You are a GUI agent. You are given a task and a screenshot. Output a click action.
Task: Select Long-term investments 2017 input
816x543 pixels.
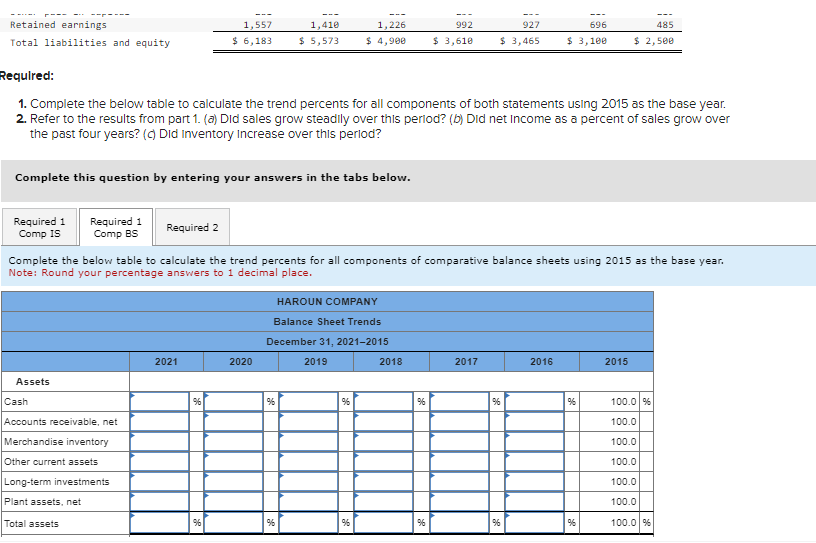point(460,482)
